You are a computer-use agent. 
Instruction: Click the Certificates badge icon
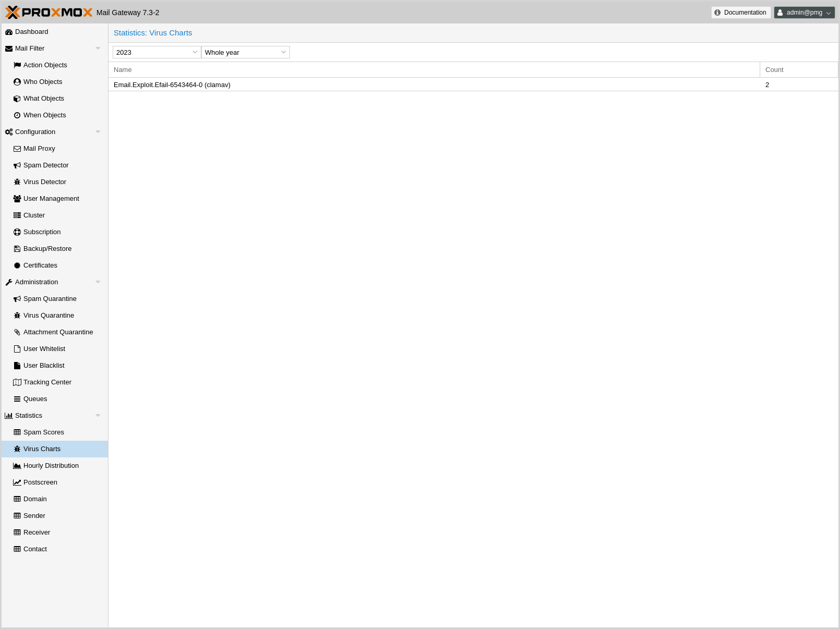(x=17, y=265)
